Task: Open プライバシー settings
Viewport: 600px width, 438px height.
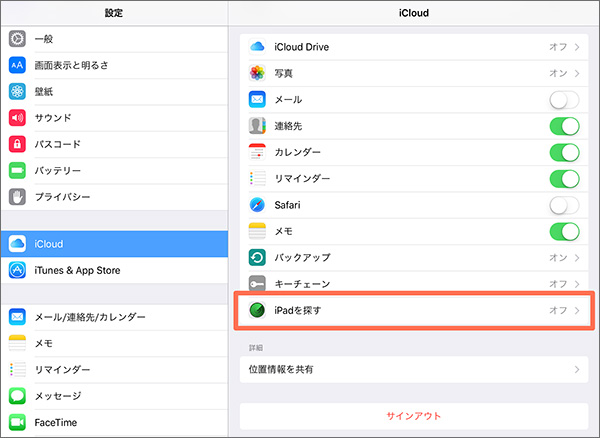Action: (114, 197)
